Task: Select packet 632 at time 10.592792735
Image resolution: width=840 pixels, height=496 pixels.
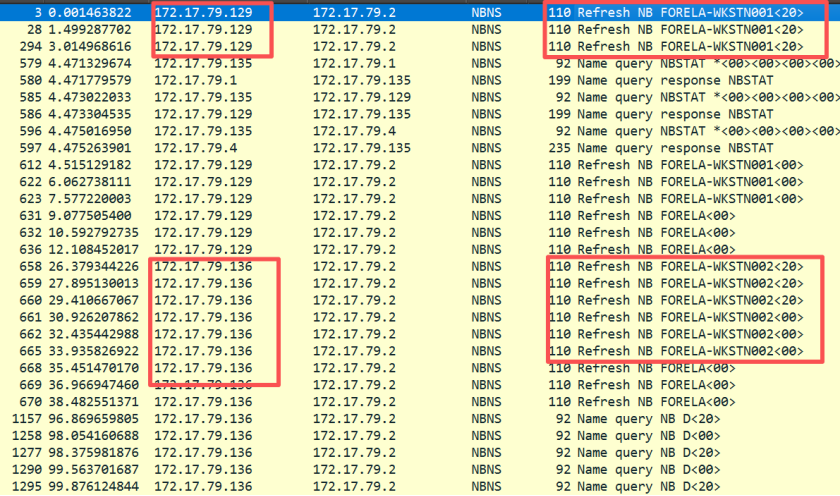Action: [420, 233]
